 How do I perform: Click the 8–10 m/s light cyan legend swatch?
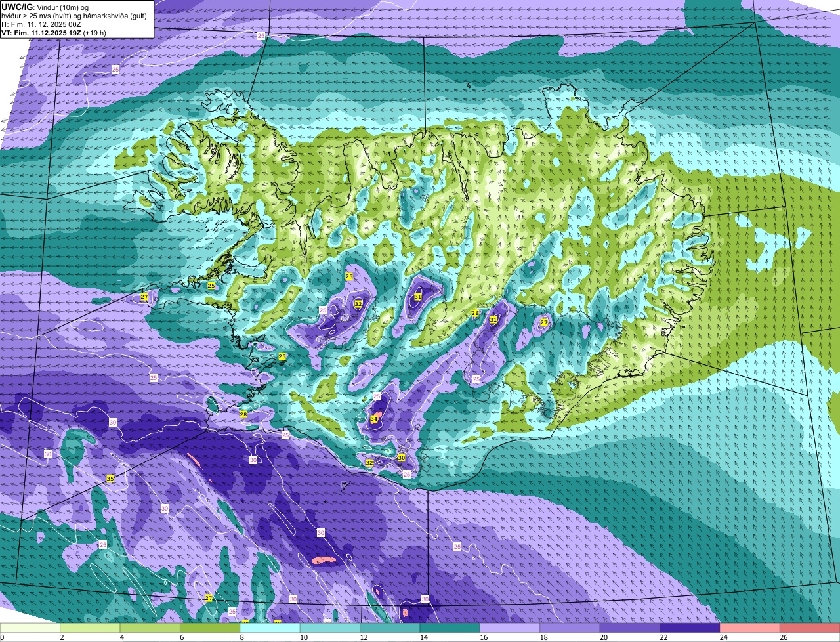tap(270, 628)
